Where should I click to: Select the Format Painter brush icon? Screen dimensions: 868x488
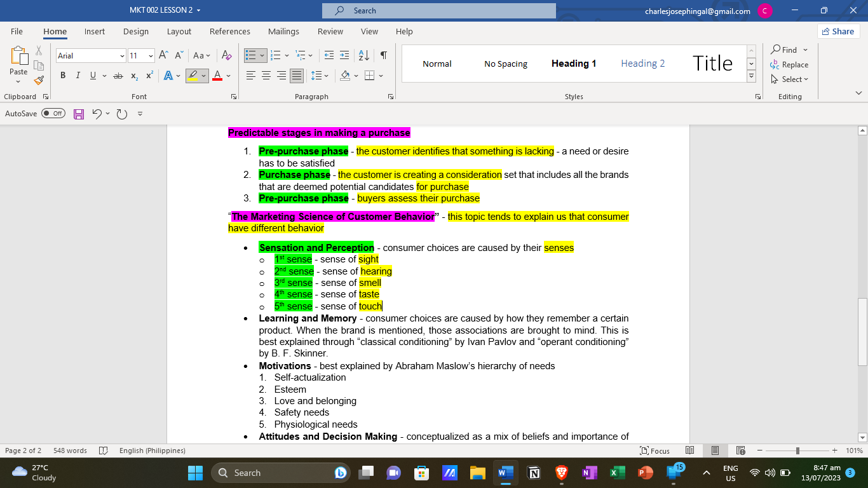click(39, 81)
